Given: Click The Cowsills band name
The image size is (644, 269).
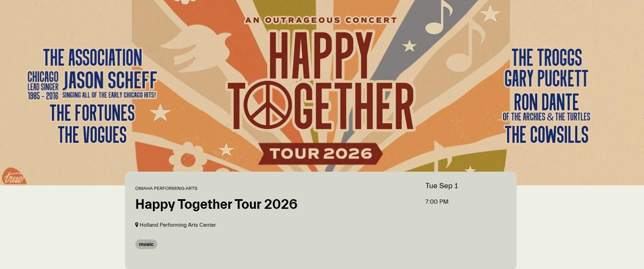Looking at the screenshot, I should tap(546, 134).
